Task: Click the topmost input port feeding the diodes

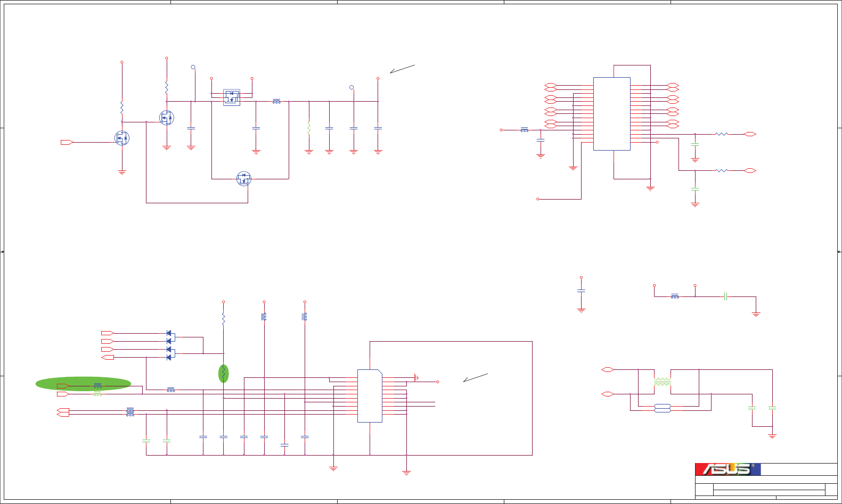Action: tap(108, 333)
